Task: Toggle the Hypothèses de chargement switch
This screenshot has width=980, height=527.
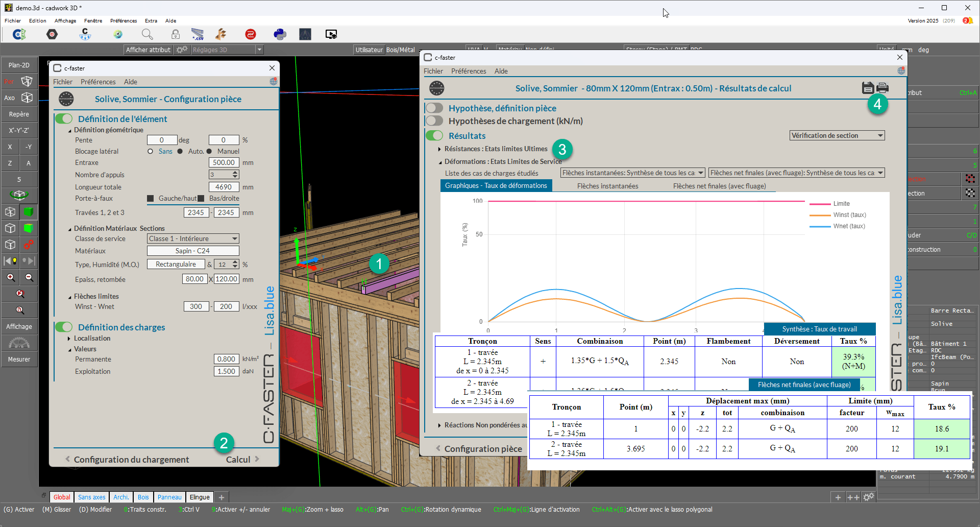Action: pos(434,121)
